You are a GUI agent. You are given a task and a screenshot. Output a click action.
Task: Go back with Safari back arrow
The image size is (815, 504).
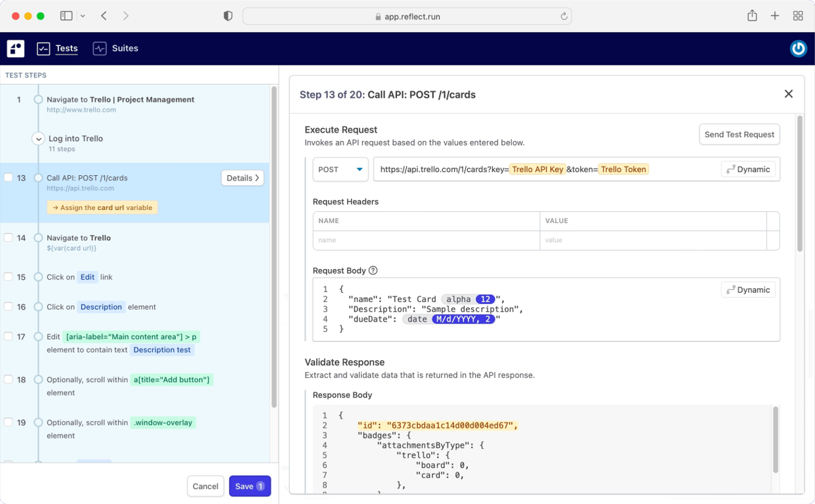pos(104,16)
